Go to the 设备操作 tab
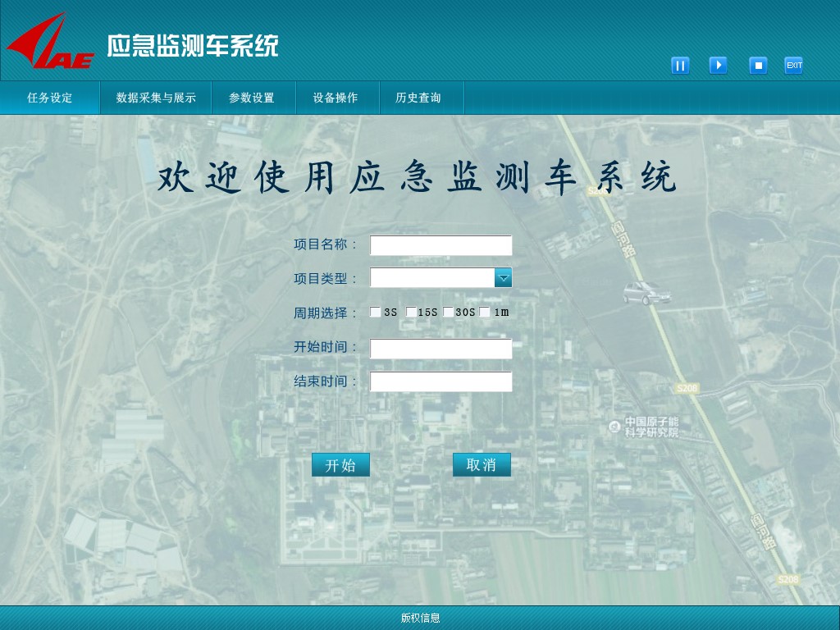The height and width of the screenshot is (630, 840). click(x=336, y=98)
